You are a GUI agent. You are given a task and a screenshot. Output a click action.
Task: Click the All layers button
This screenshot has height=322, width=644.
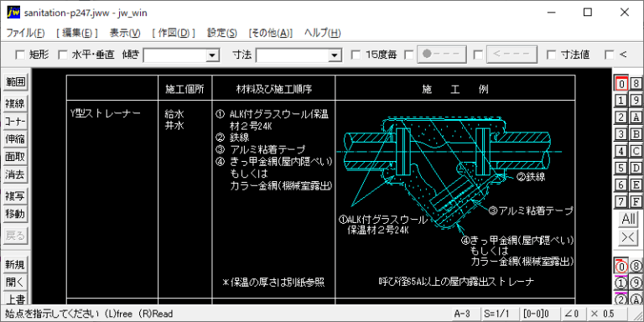[x=628, y=220]
